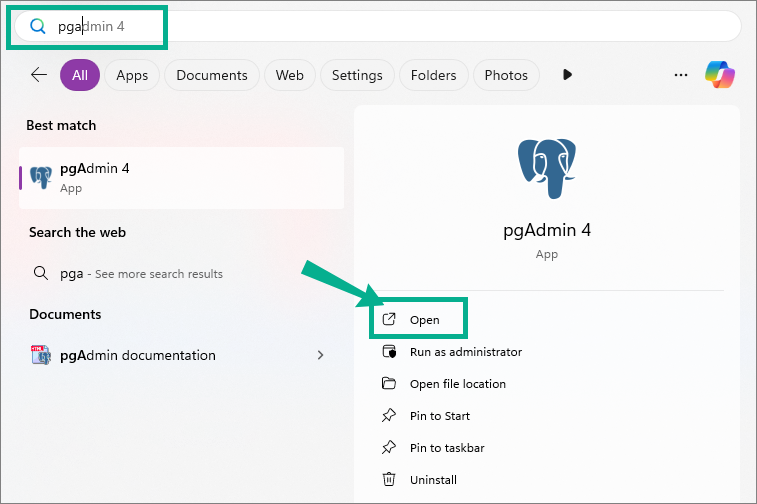Click the Open file location folder icon
Screen dimensions: 757x504
coord(389,383)
